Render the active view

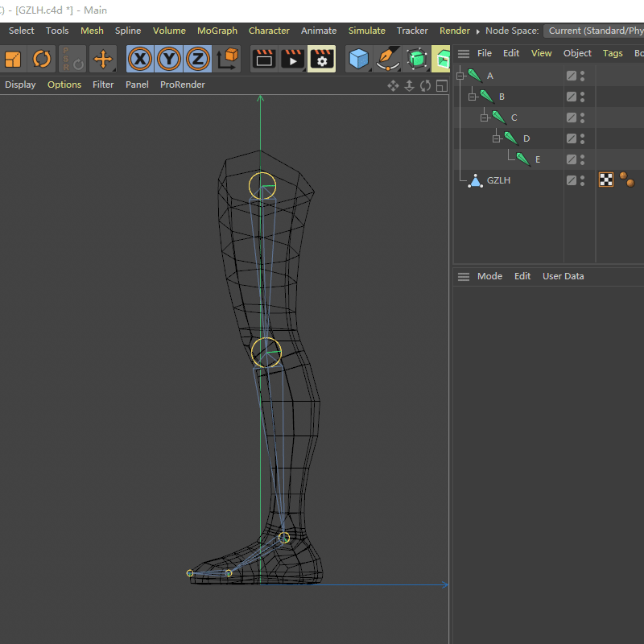[263, 59]
